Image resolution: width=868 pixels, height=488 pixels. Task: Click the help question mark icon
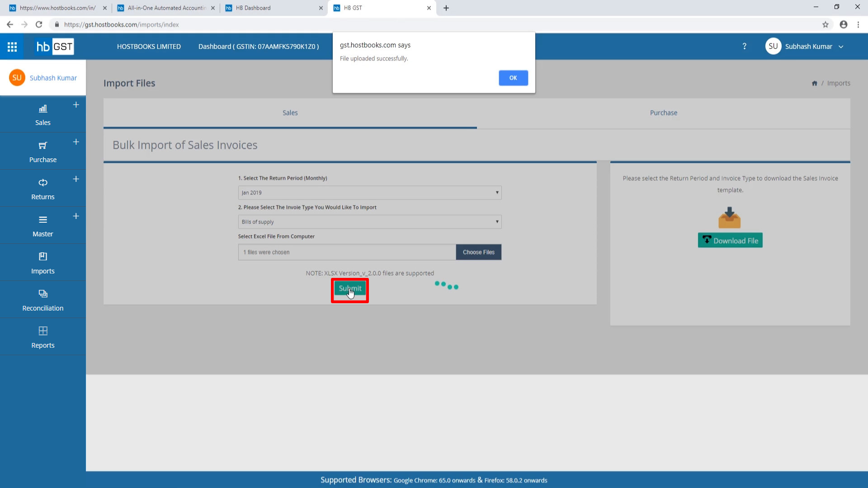tap(745, 47)
